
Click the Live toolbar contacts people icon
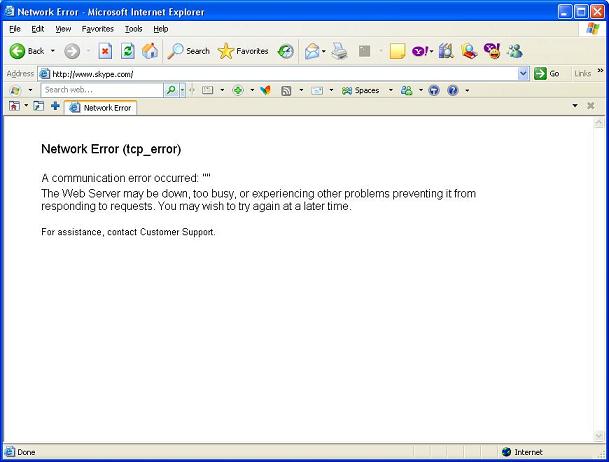pyautogui.click(x=406, y=90)
